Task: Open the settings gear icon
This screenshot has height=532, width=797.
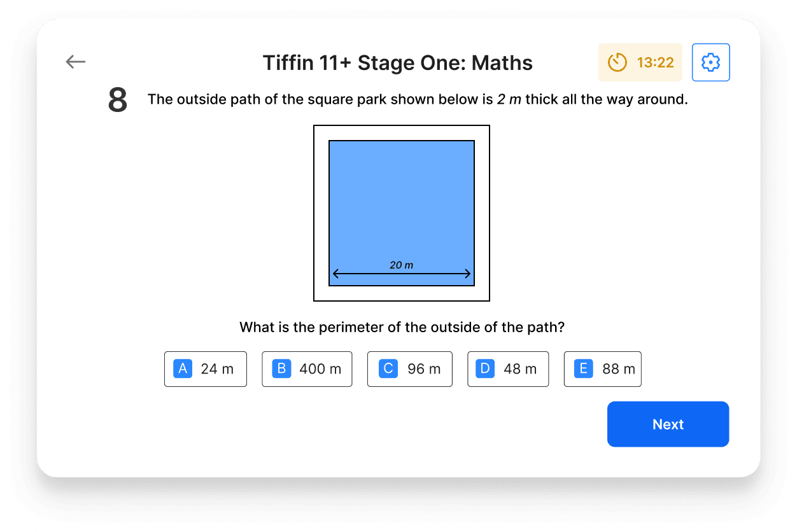Action: pyautogui.click(x=710, y=62)
